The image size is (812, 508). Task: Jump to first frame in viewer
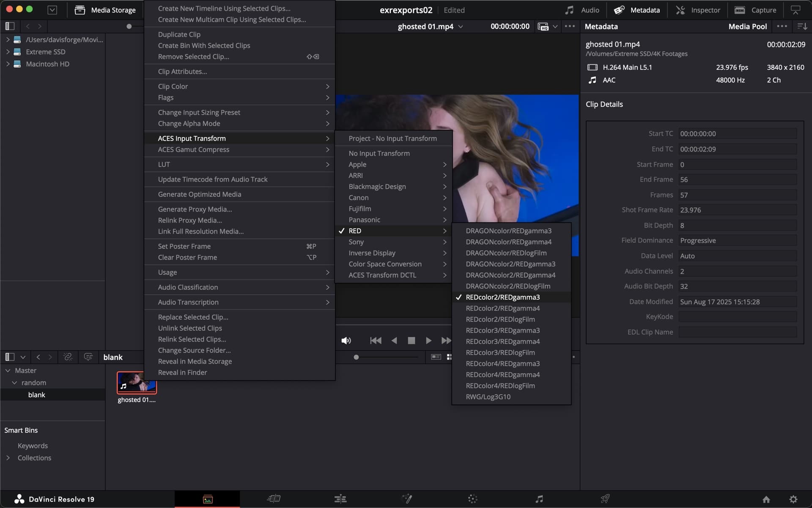tap(376, 340)
